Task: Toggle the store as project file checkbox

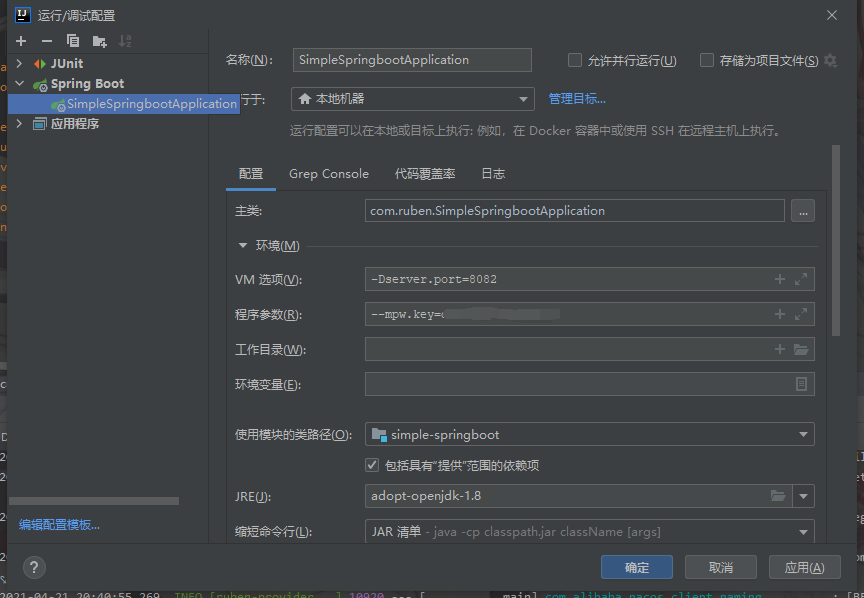Action: click(x=708, y=61)
